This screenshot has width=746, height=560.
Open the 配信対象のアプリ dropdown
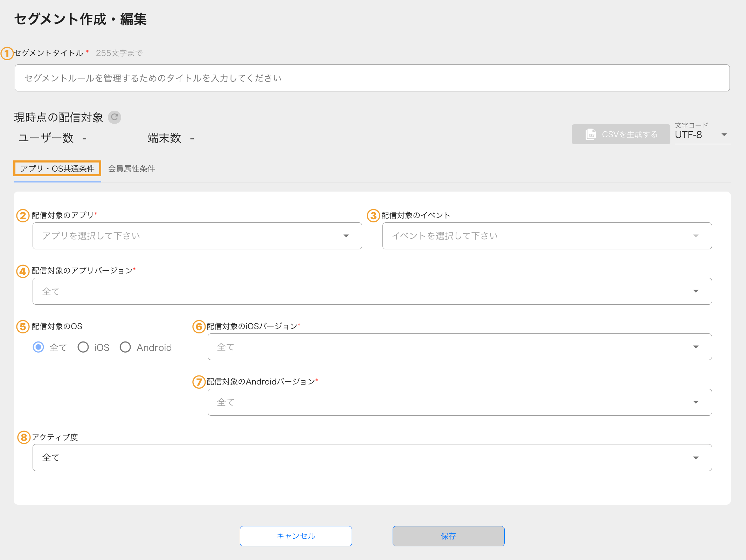[x=197, y=236]
